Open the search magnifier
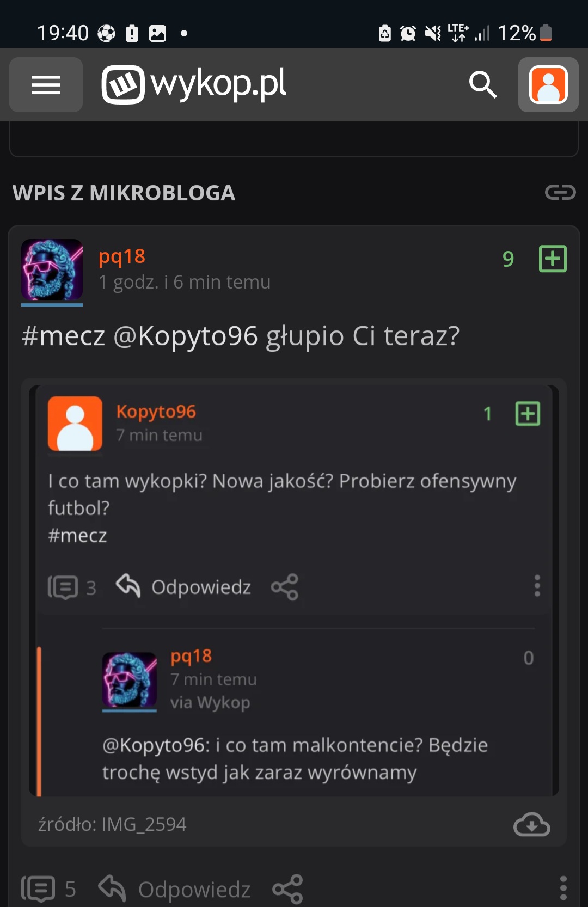This screenshot has width=588, height=907. (x=483, y=85)
